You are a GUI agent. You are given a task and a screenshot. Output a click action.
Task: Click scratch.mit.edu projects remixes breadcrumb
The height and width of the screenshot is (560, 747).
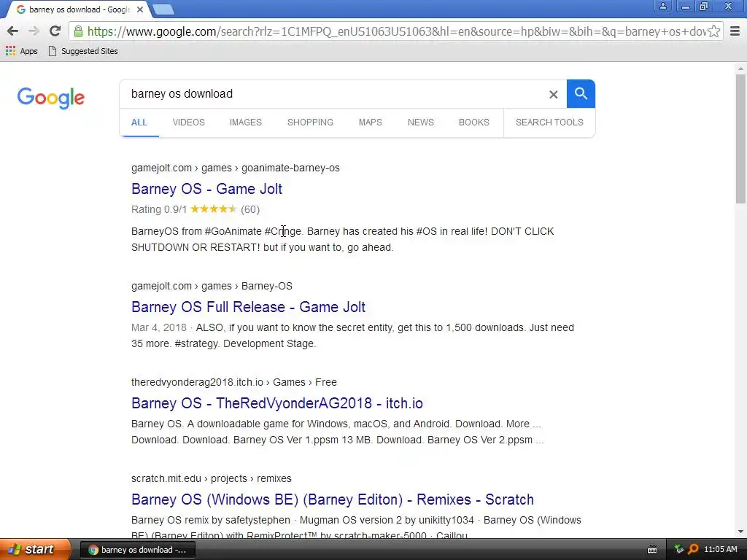[x=212, y=478]
